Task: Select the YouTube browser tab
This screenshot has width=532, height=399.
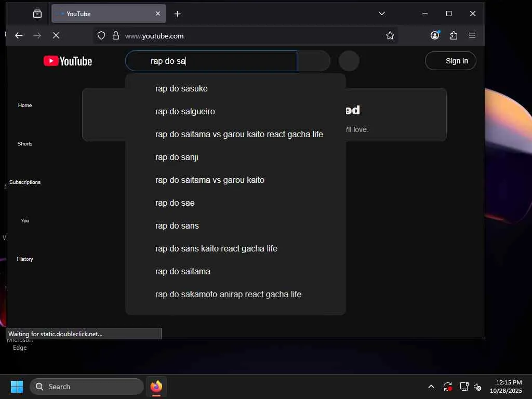Action: point(109,14)
